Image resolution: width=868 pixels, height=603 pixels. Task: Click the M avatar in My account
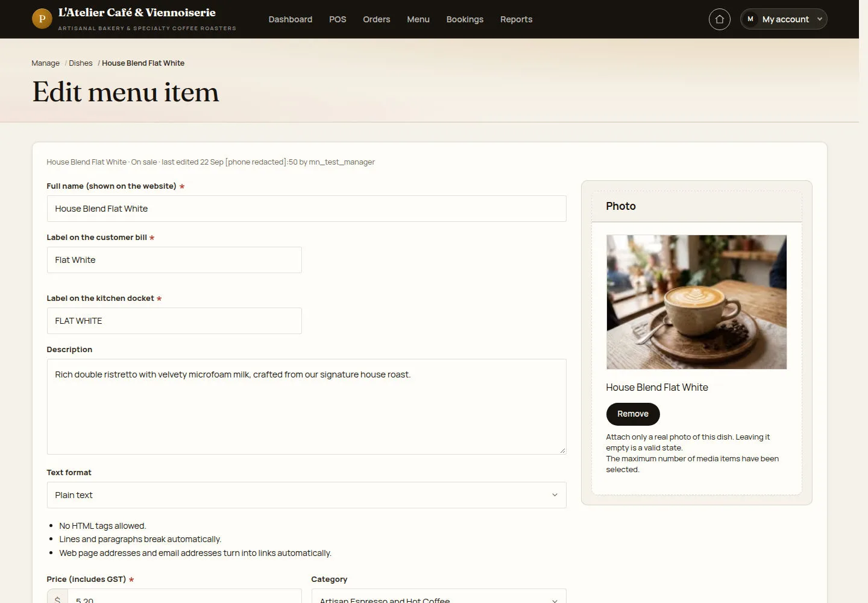pyautogui.click(x=750, y=19)
